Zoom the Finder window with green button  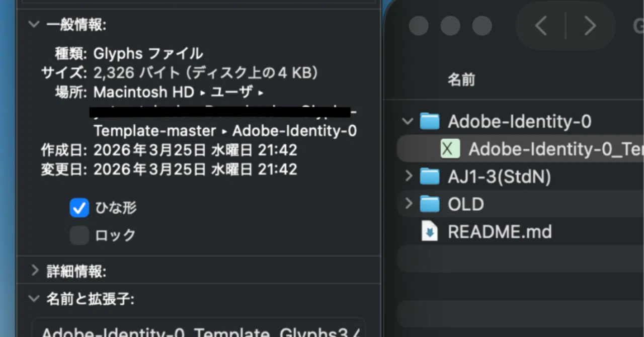coord(482,26)
